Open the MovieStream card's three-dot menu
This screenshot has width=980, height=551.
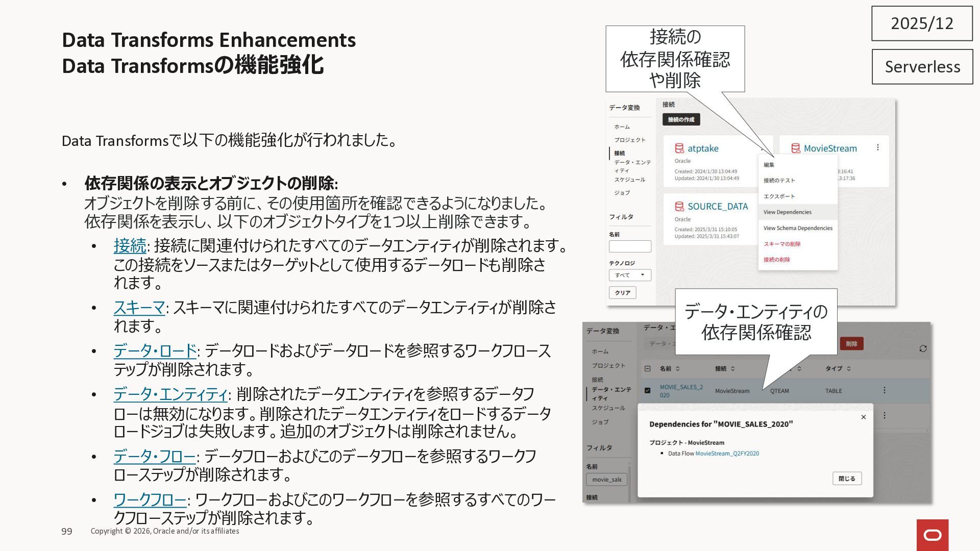point(877,147)
